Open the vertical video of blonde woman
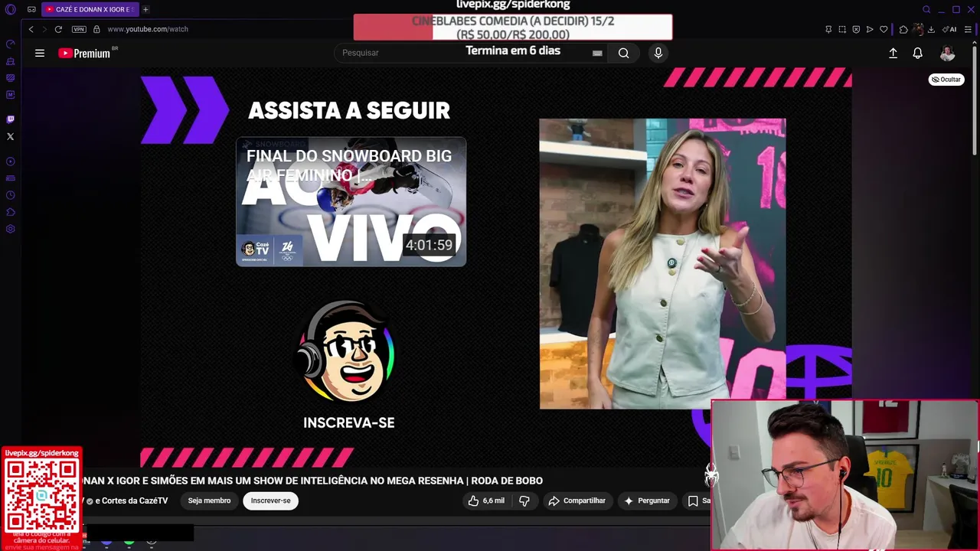Screen dimensions: 980x551 tap(662, 263)
